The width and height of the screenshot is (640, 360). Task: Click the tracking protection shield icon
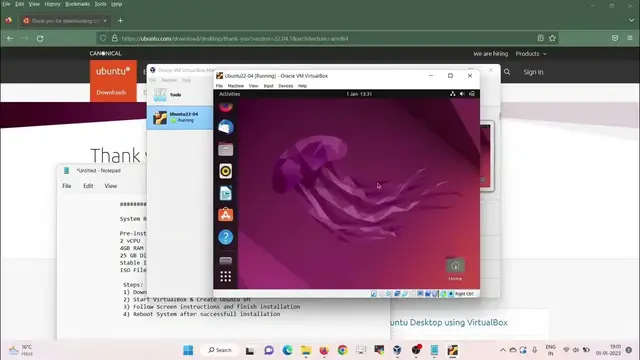[103, 38]
